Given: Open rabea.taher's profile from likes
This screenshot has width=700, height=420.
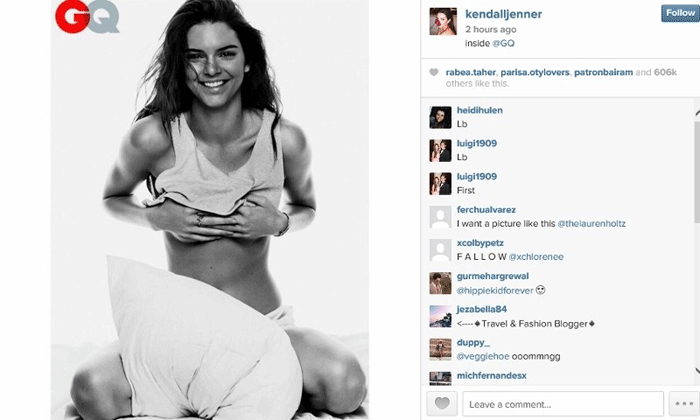Looking at the screenshot, I should point(471,72).
